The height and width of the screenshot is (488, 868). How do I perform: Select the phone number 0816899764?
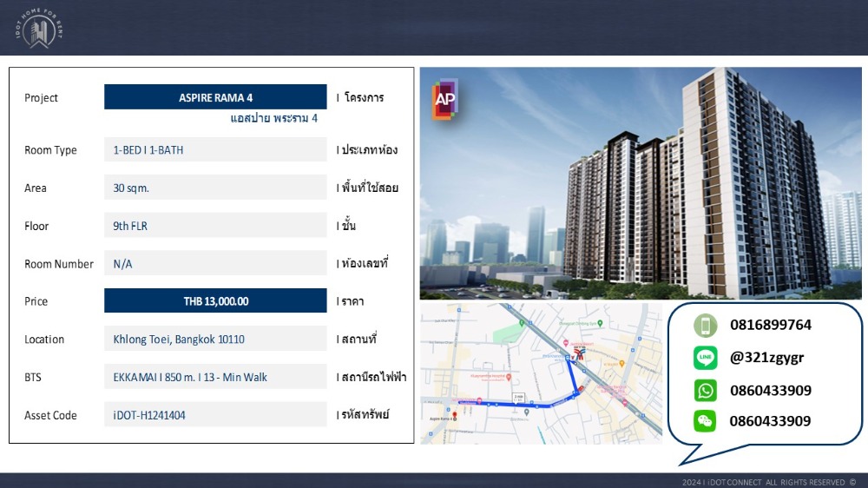[x=771, y=325]
